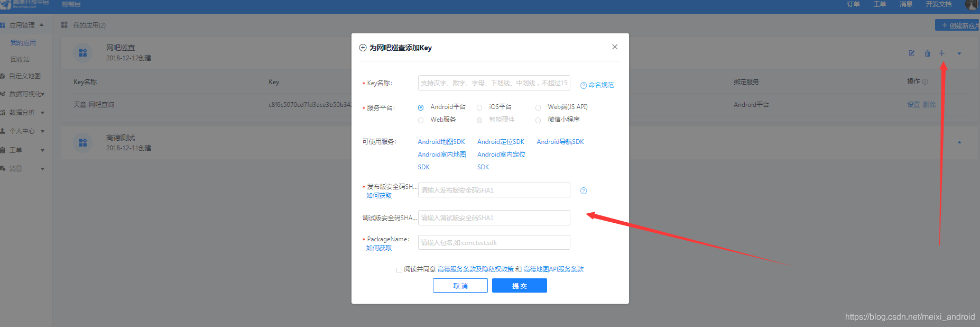The height and width of the screenshot is (327, 980).
Task: Open 订单 in the top navigation
Action: pos(853,4)
